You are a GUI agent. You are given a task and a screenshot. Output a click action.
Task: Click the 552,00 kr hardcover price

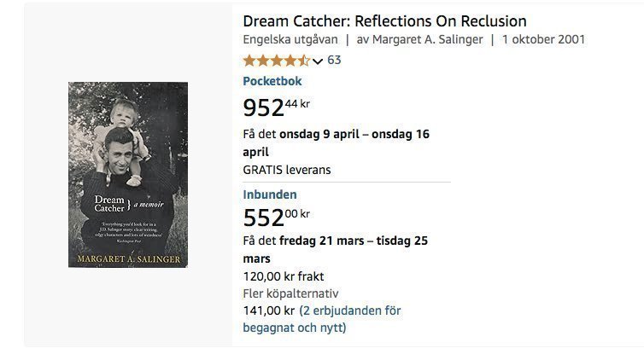pyautogui.click(x=276, y=218)
